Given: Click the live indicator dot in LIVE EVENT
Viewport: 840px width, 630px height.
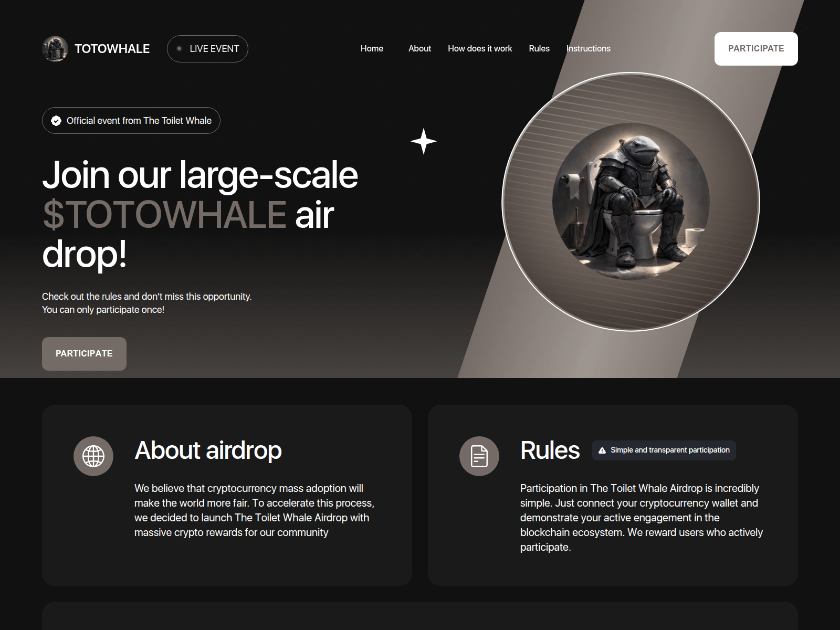Looking at the screenshot, I should (x=179, y=49).
